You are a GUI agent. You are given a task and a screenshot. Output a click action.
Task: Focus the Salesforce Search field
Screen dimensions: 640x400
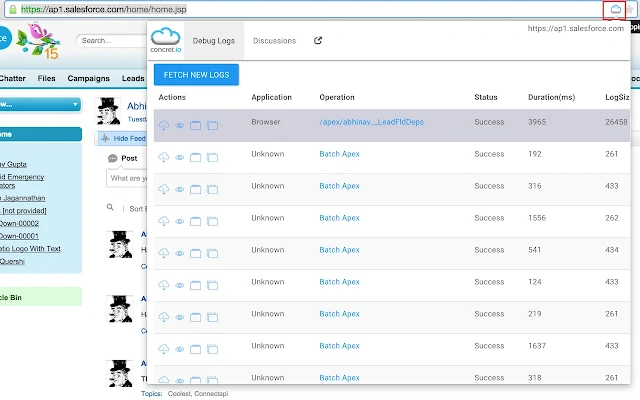(111, 40)
